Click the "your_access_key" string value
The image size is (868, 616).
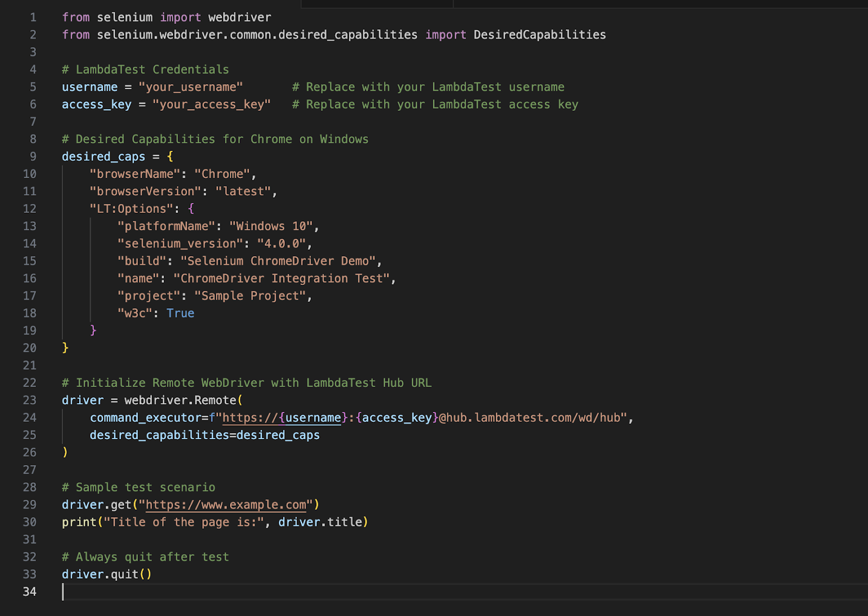[x=212, y=105]
